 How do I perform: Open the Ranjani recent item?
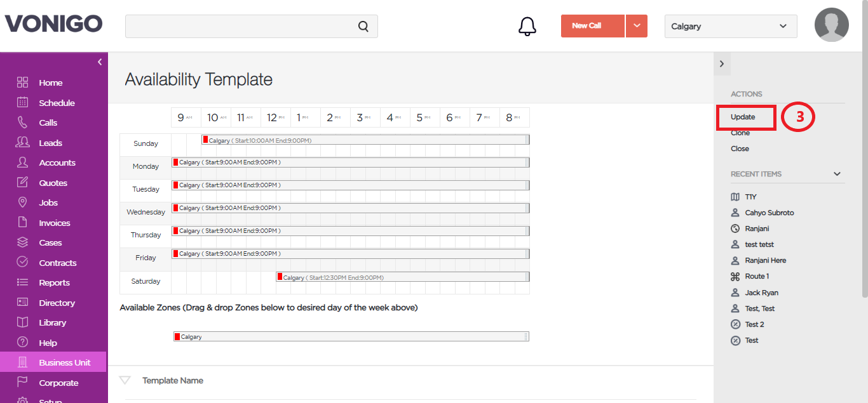point(750,228)
